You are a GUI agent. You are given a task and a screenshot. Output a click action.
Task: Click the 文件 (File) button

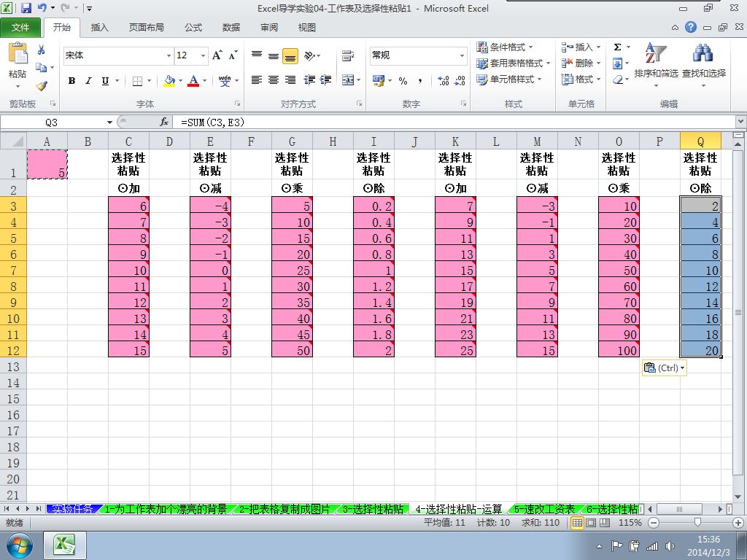(x=21, y=28)
